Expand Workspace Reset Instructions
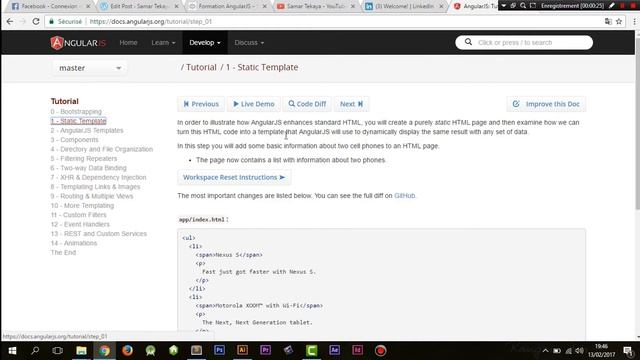Image resolution: width=640 pixels, height=360 pixels. [234, 177]
